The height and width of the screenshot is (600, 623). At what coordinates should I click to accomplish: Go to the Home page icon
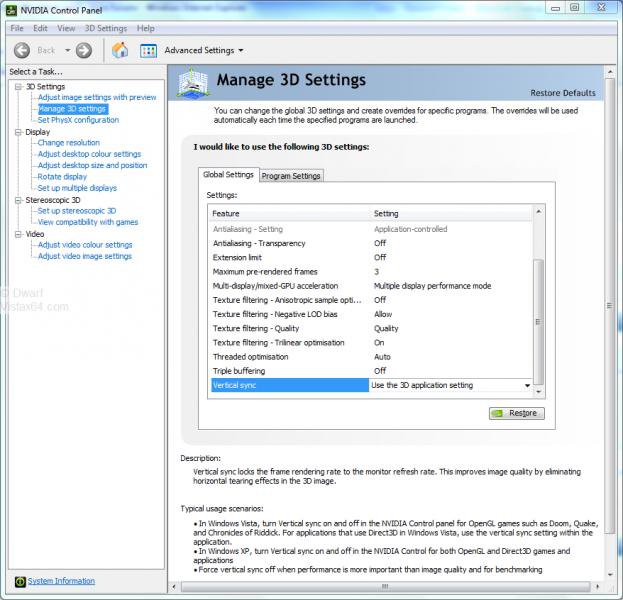tap(120, 50)
